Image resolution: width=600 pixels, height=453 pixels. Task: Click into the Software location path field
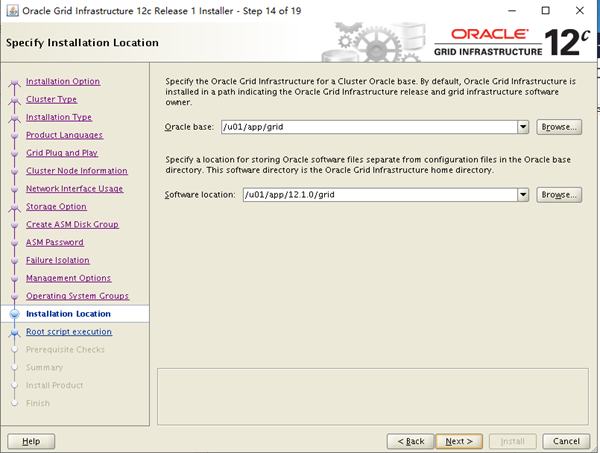[380, 195]
